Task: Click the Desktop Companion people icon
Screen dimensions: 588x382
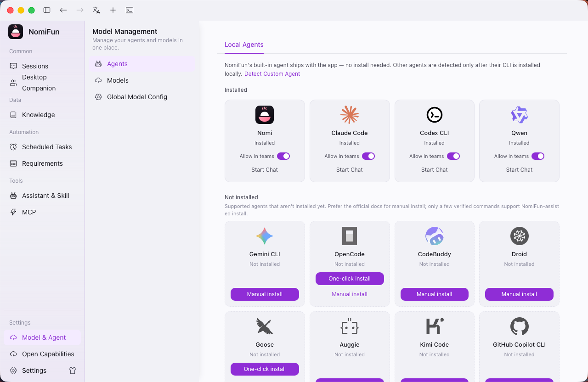Action: tap(13, 83)
